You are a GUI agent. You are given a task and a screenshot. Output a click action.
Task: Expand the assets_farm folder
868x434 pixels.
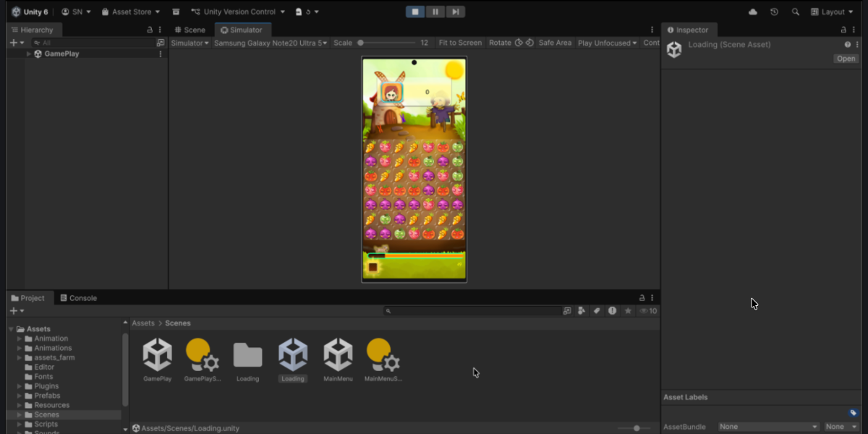[20, 357]
